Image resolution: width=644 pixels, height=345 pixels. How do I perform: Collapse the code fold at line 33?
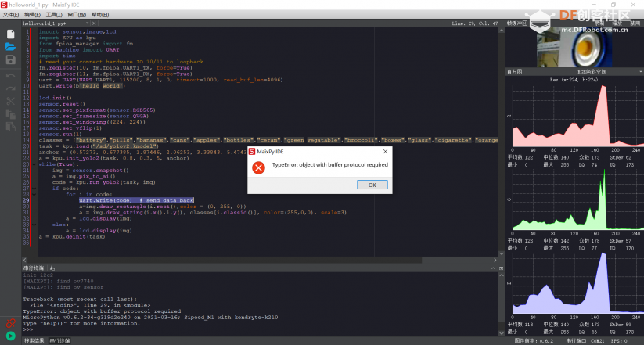coord(34,225)
